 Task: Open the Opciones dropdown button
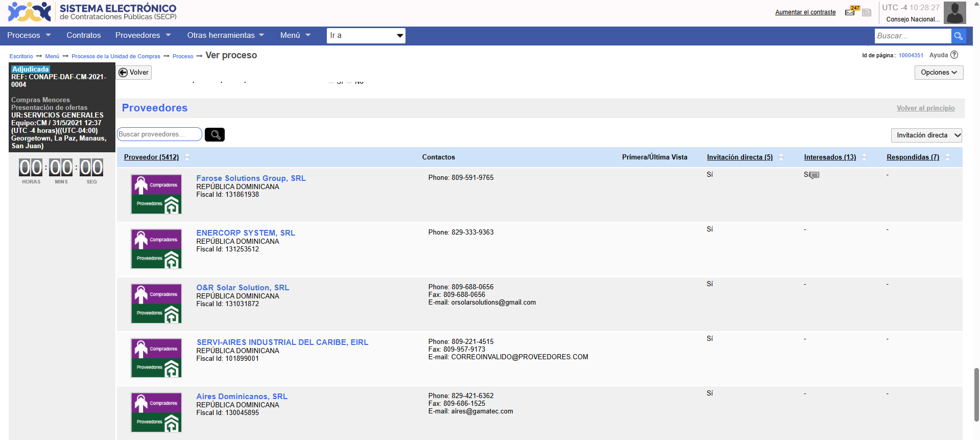coord(938,73)
